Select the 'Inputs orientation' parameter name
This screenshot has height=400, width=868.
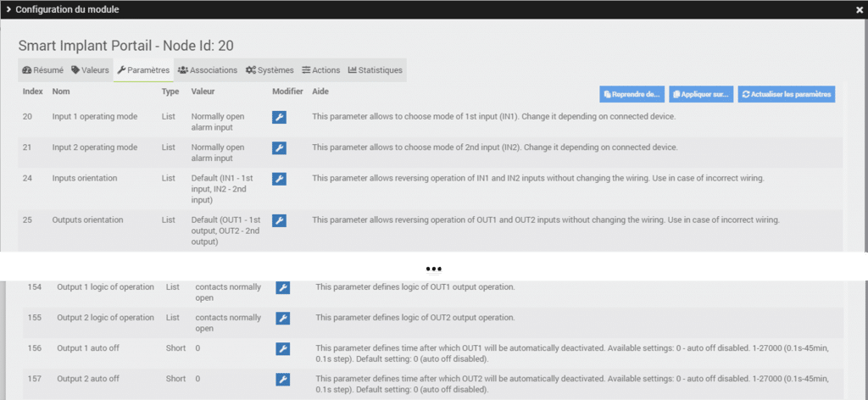click(x=85, y=178)
